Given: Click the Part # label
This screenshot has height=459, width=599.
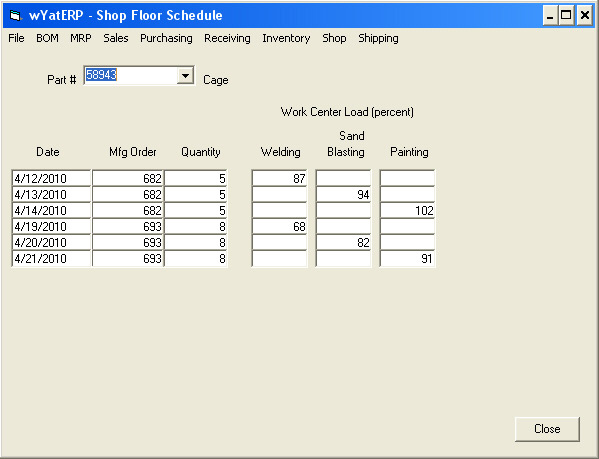Looking at the screenshot, I should point(62,80).
